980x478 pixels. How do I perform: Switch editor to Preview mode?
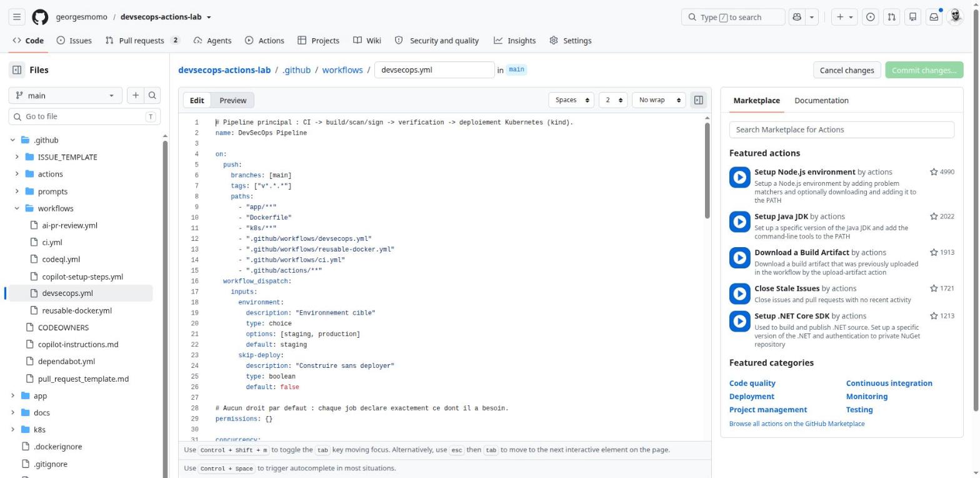click(x=232, y=100)
